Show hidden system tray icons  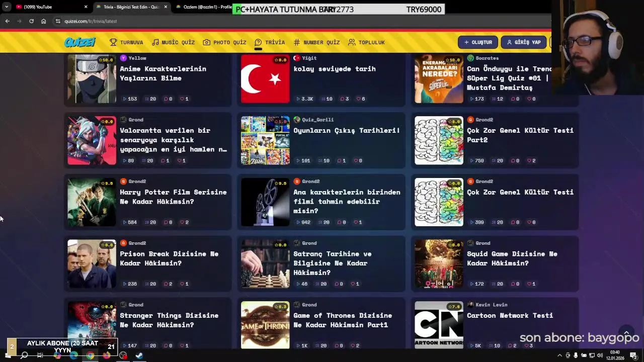pos(559,355)
